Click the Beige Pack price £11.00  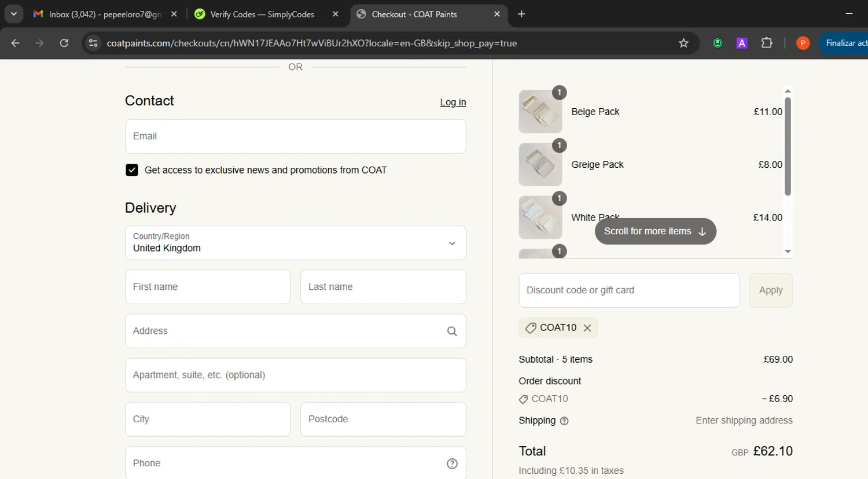point(768,112)
